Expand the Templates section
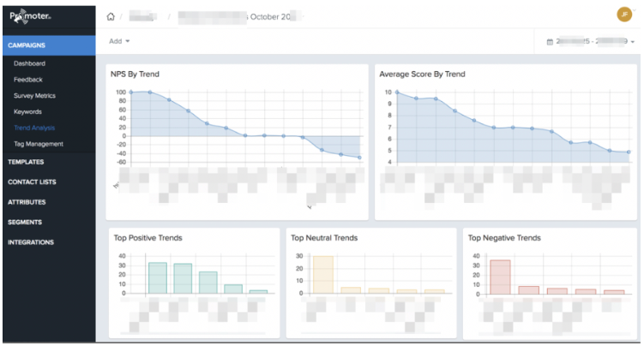The width and height of the screenshot is (644, 346). pyautogui.click(x=26, y=162)
